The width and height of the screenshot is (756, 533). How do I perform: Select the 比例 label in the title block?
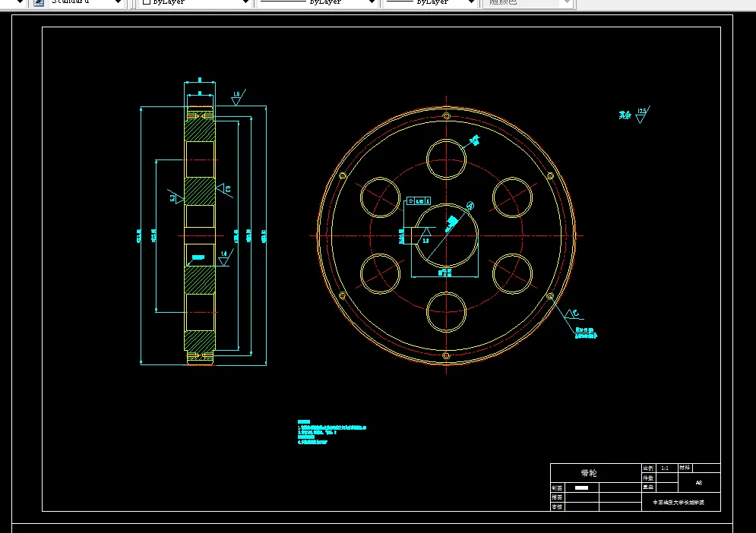pos(647,468)
